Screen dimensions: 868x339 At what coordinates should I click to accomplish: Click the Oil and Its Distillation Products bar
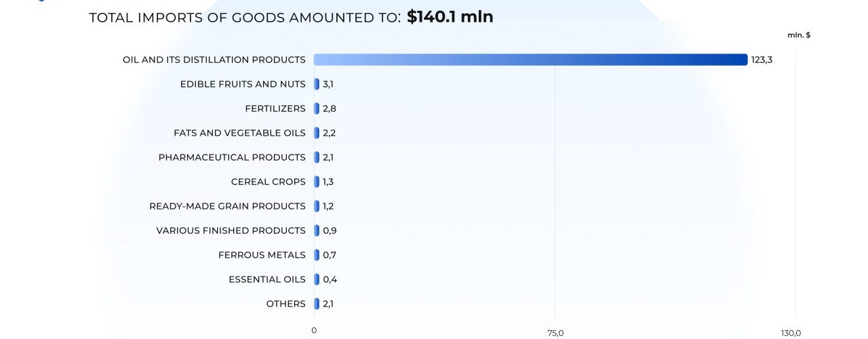click(x=530, y=60)
